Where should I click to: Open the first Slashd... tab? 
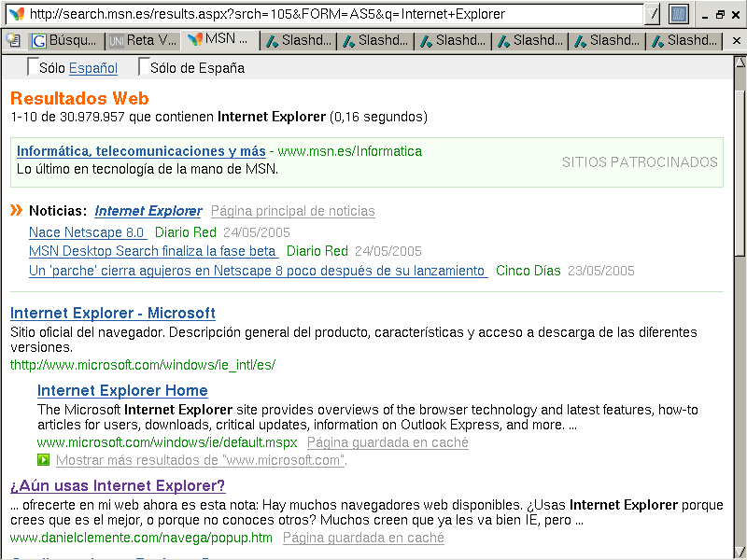[299, 41]
